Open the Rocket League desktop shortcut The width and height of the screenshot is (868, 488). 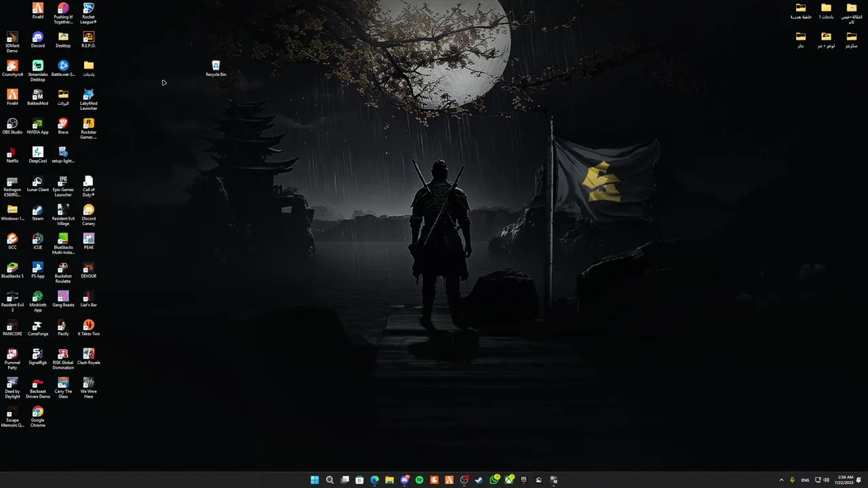pos(88,13)
